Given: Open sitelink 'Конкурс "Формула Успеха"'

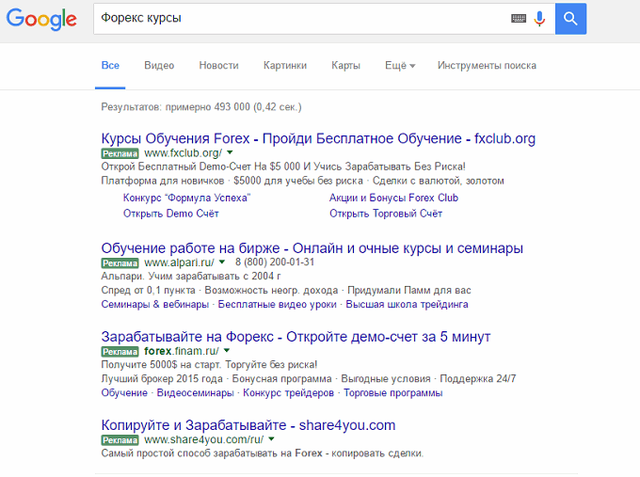Looking at the screenshot, I should click(187, 198).
